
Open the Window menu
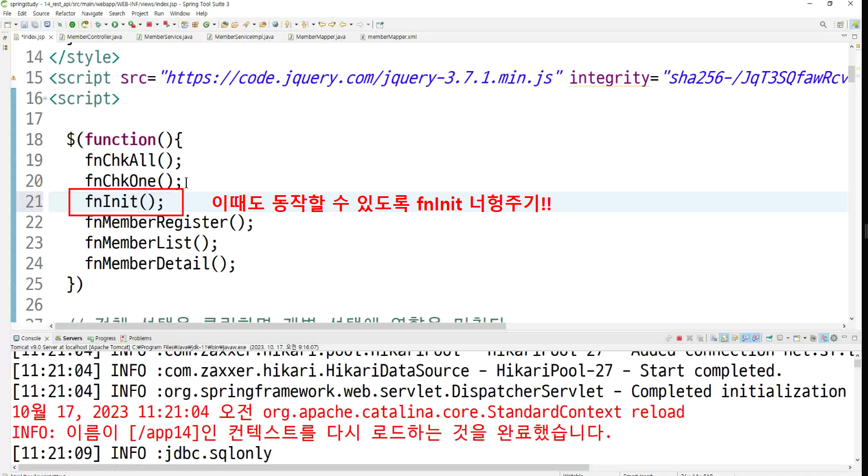[x=180, y=14]
